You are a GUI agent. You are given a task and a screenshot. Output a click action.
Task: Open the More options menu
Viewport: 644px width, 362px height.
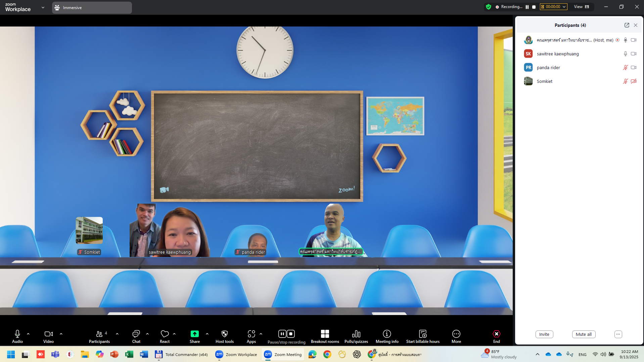[x=456, y=334]
